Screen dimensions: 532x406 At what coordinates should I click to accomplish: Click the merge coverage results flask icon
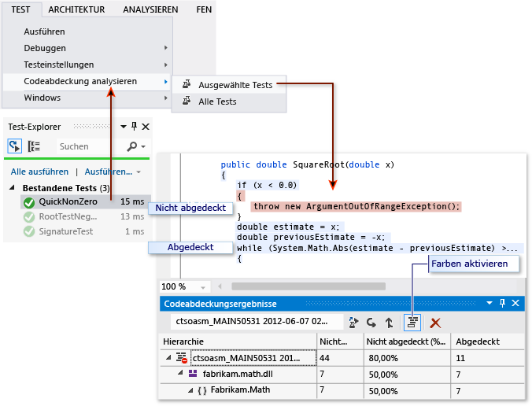[353, 323]
